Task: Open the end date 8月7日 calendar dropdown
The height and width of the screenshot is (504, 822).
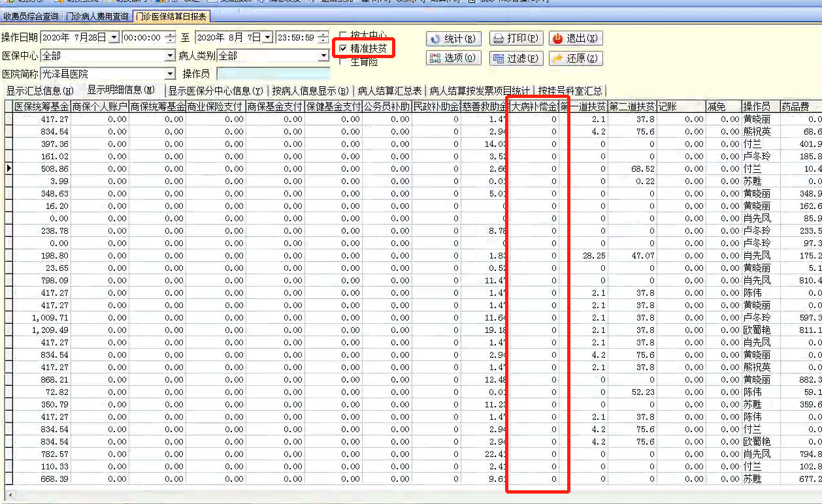Action: pyautogui.click(x=268, y=38)
